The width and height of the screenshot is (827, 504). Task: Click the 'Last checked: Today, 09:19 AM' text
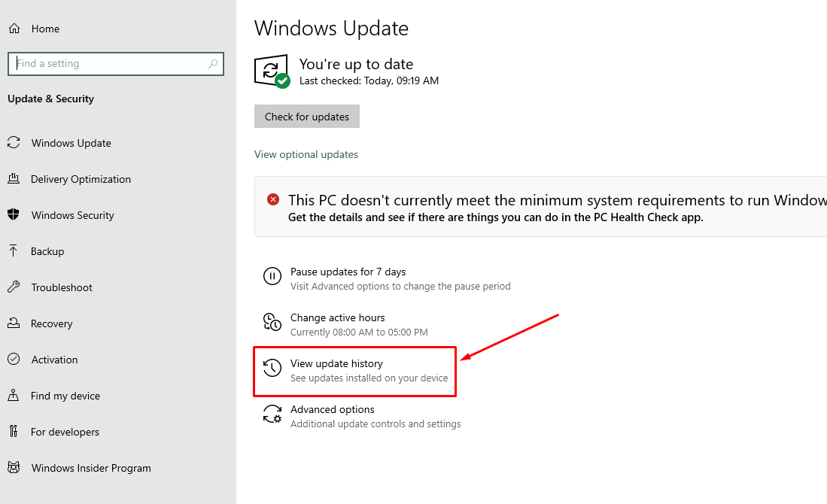369,80
